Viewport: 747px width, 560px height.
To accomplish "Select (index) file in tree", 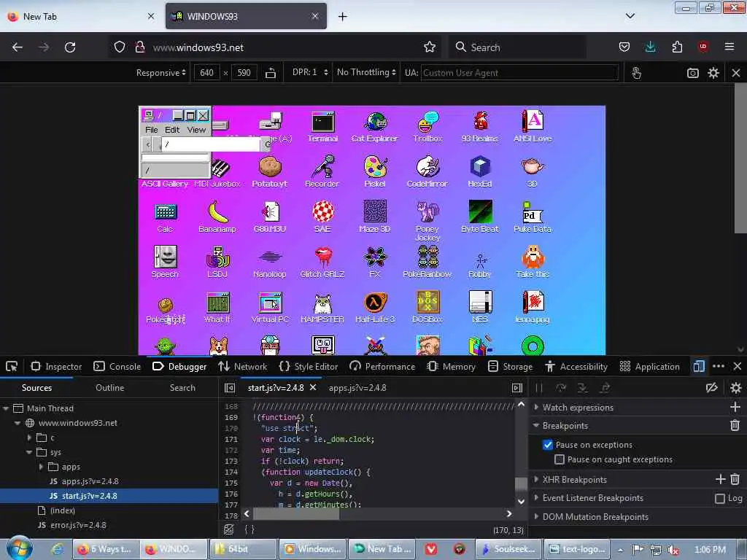I will [x=63, y=510].
